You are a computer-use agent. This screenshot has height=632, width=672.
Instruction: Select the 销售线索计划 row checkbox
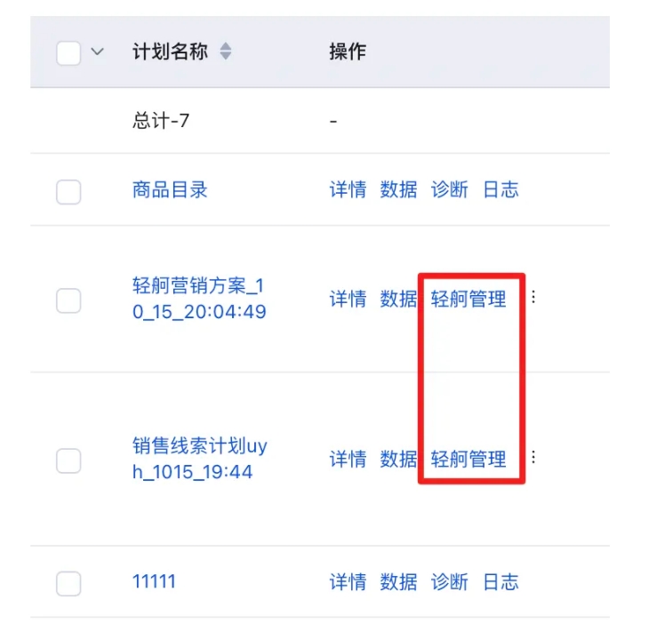tap(68, 461)
